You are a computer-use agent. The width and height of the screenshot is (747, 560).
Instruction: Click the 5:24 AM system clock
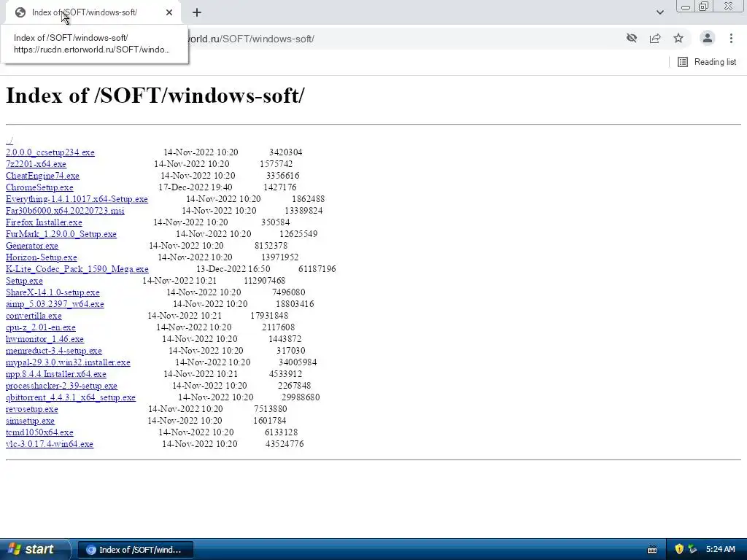[x=720, y=550]
